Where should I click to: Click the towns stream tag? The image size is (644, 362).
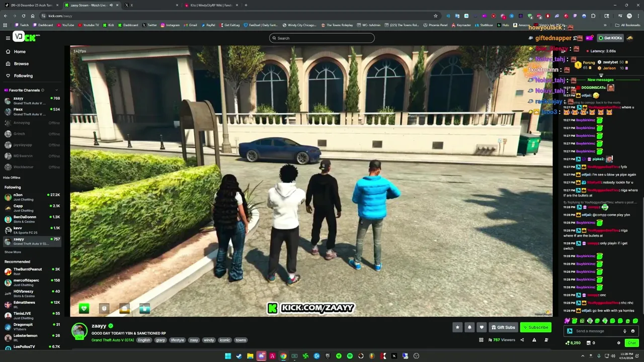[241, 340]
